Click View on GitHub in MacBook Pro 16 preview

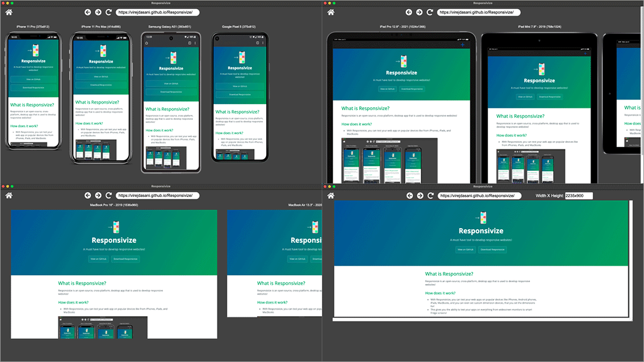[x=99, y=259]
